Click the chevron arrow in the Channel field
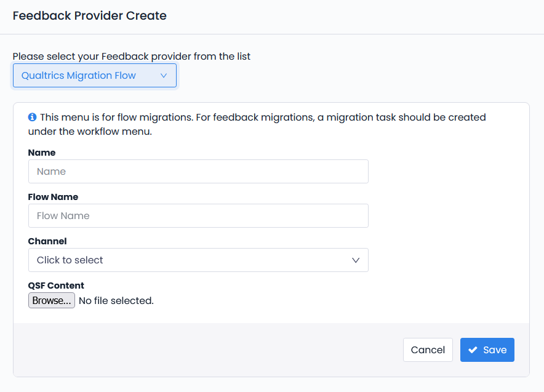Screen dimensions: 544x392 coord(356,260)
